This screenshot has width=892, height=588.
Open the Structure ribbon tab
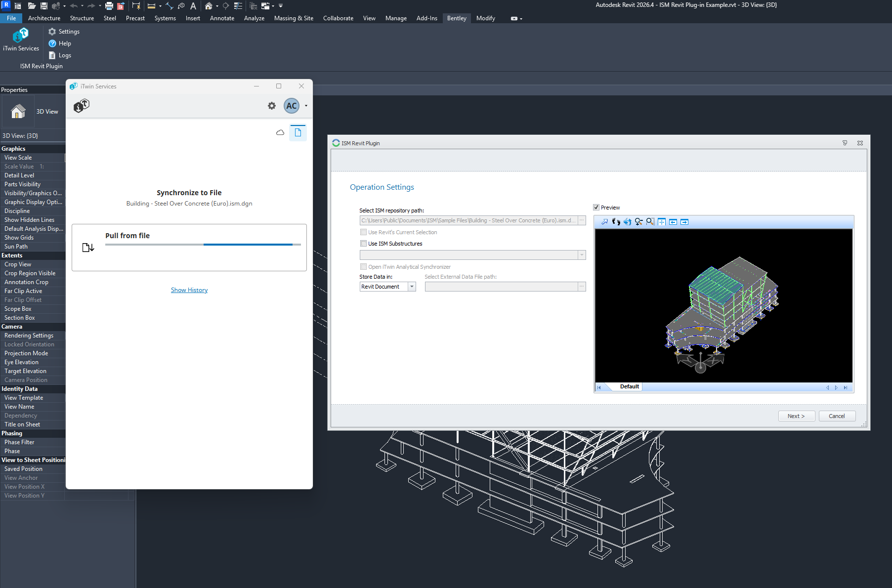[x=82, y=18]
